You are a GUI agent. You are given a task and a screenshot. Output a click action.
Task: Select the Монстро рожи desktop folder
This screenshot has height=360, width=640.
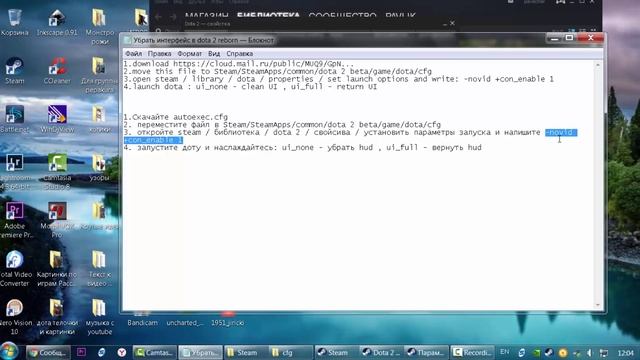(x=100, y=25)
